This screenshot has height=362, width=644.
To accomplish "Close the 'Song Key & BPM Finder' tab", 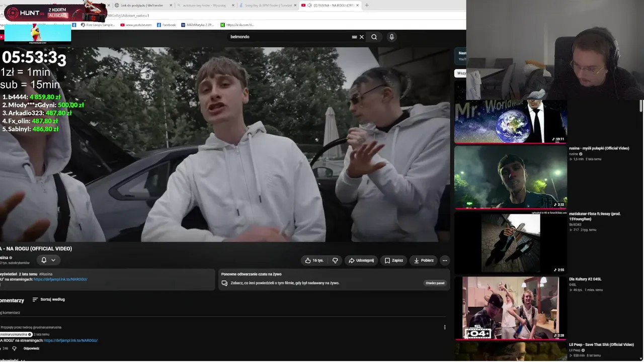I will point(295,5).
